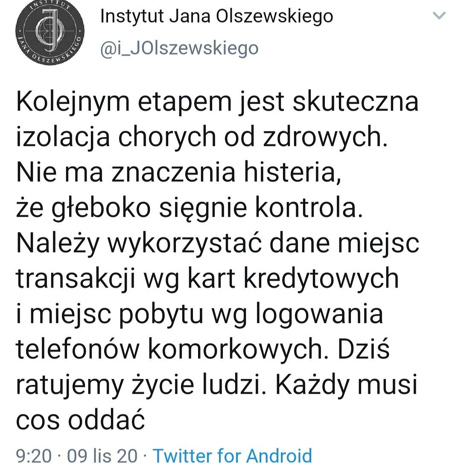The width and height of the screenshot is (461, 476).
Task: Click the line transakcji wg kart kredytowych
Action: pyautogui.click(x=207, y=279)
